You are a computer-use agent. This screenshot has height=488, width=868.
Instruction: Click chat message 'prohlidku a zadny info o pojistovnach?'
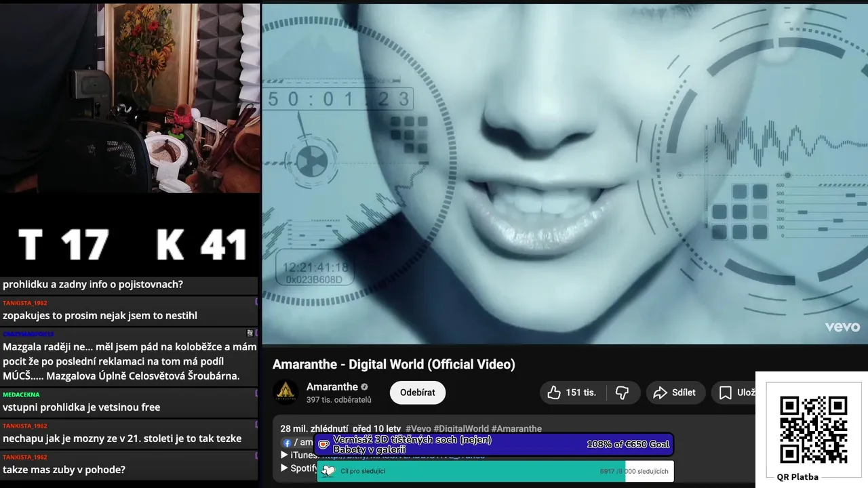click(93, 284)
